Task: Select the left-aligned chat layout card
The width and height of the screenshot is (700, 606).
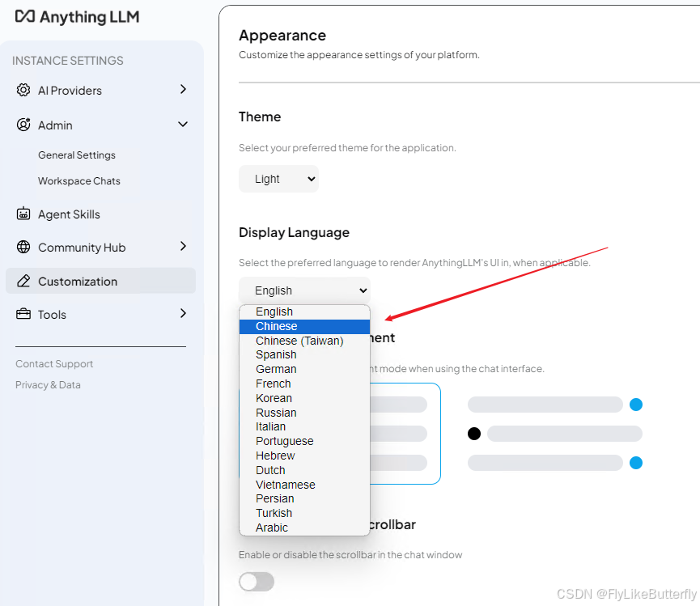Action: tap(405, 434)
